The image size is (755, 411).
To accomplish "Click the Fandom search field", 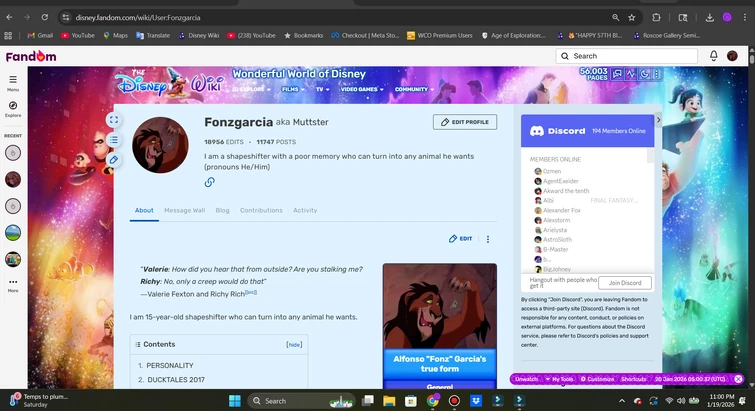I will 626,56.
